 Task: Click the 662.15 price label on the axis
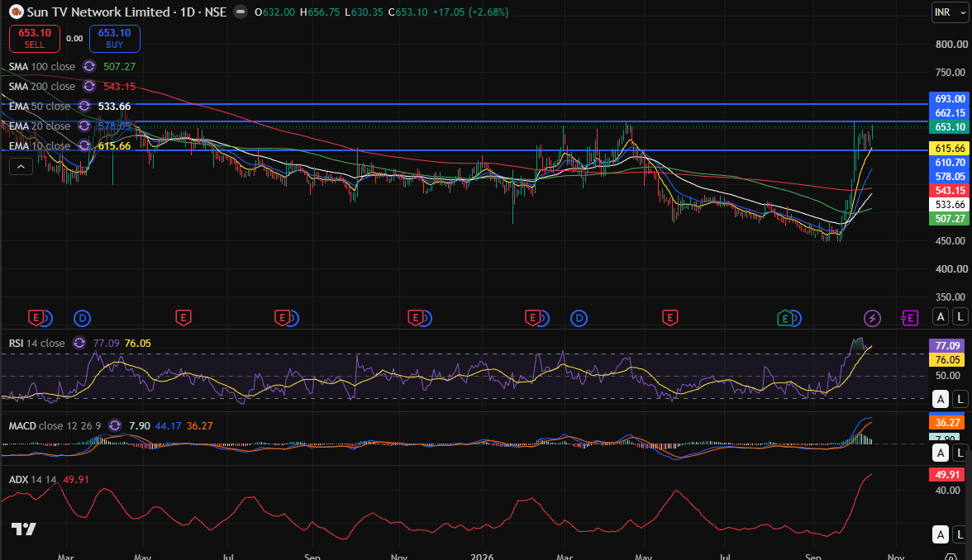(950, 112)
